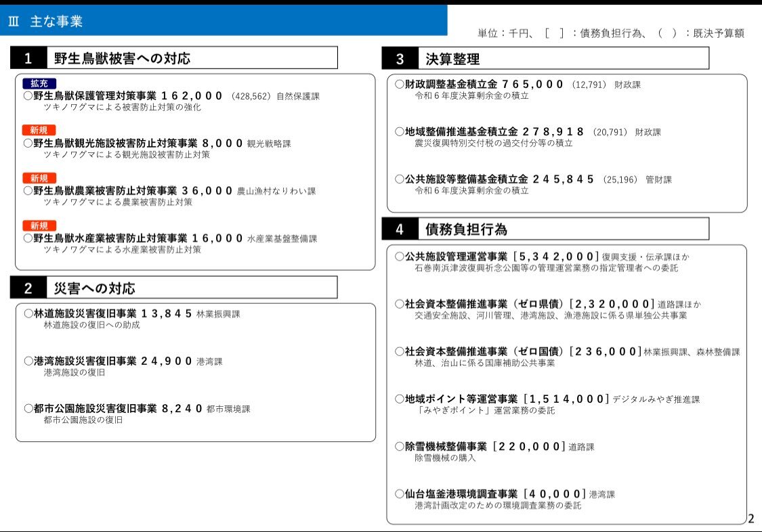Viewport: 762px width, 532px height.
Task: Select the circle bullet before 財政調整基金積立金
Action: (x=400, y=85)
